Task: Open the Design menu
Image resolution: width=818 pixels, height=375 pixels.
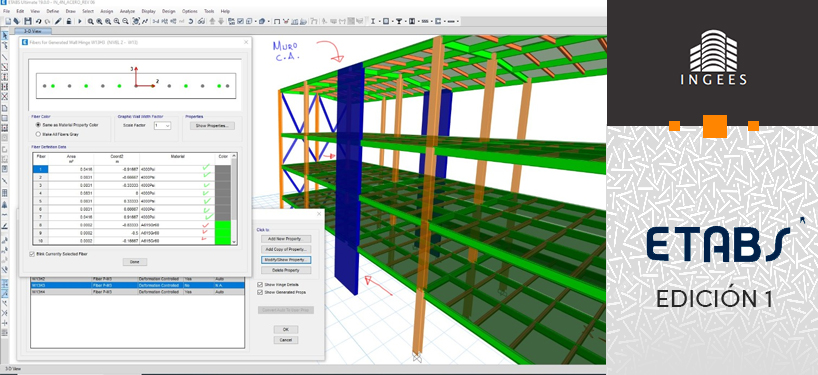Action: click(169, 11)
